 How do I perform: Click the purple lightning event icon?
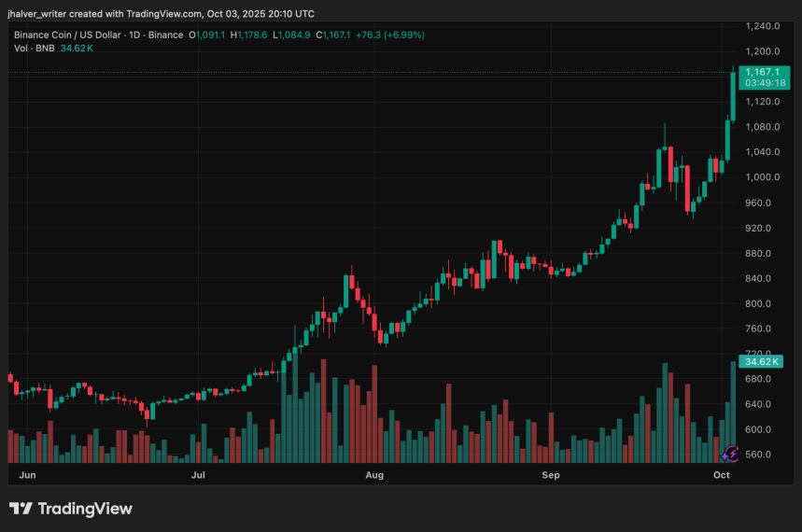pos(730,455)
